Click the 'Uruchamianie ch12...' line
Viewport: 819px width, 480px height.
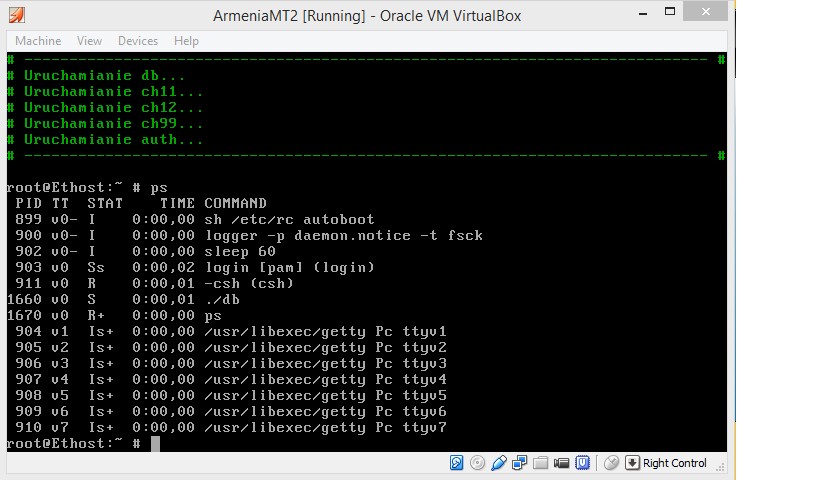pyautogui.click(x=105, y=108)
